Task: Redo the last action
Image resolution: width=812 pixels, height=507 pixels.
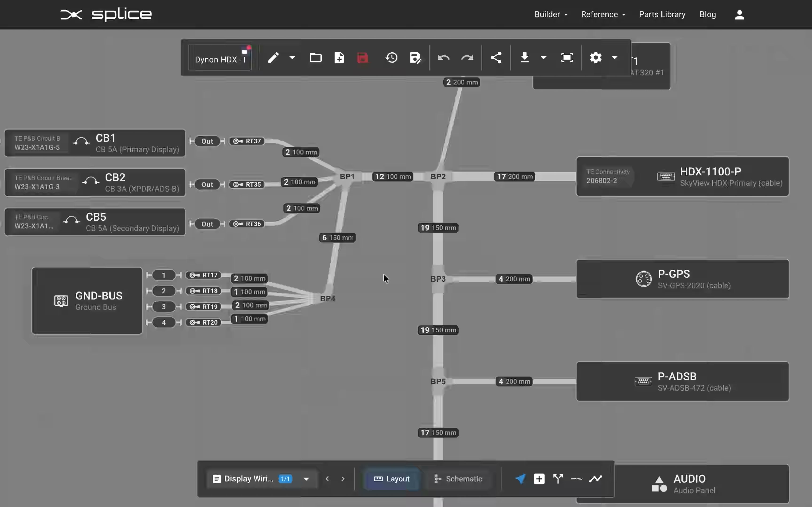Action: click(467, 57)
